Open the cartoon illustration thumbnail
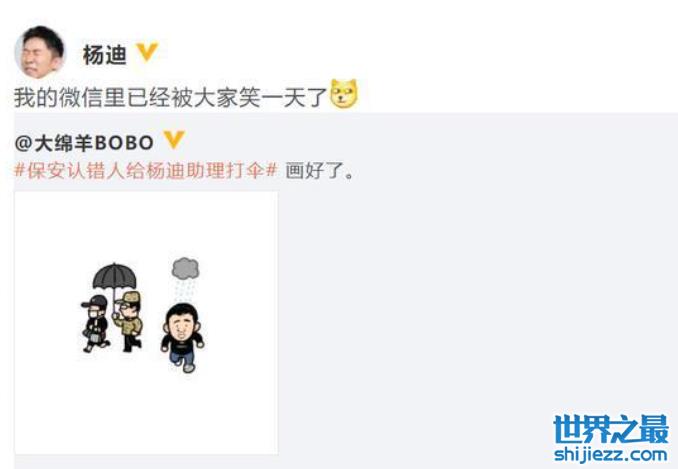678x469 pixels. tap(146, 323)
